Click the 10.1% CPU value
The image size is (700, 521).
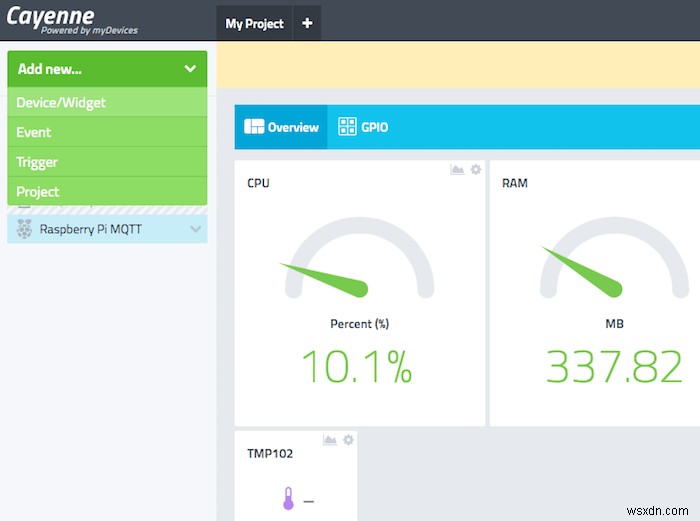coord(357,367)
